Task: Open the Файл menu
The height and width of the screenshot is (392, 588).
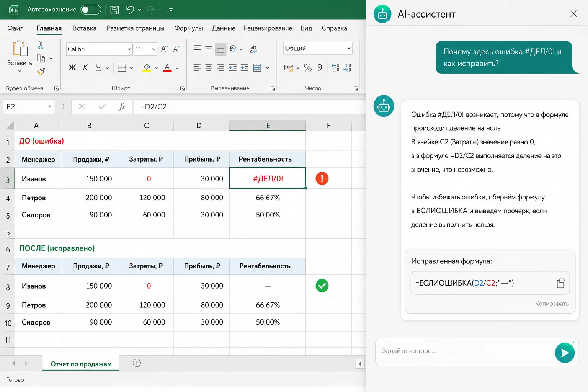Action: [15, 28]
